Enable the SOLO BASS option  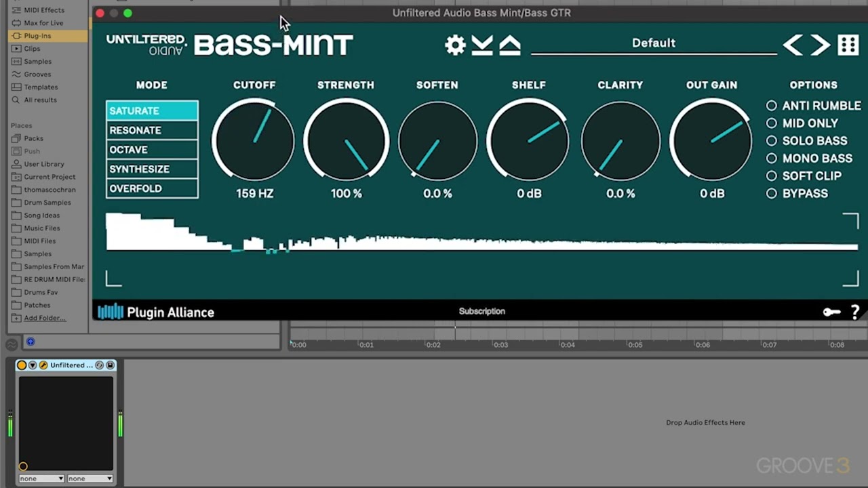click(x=806, y=141)
